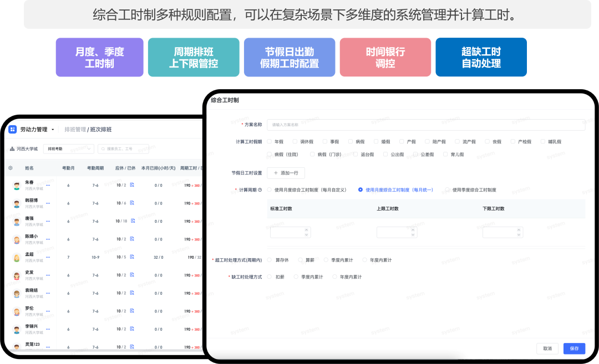Click the document icon in 韩丽博's row
599x364 pixels.
132,203
